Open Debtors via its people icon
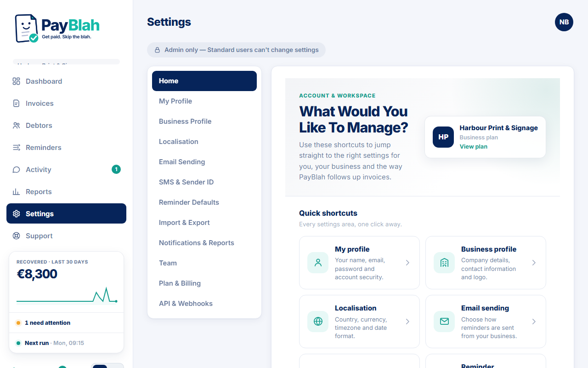Screen dimensions: 588x368 (17, 126)
